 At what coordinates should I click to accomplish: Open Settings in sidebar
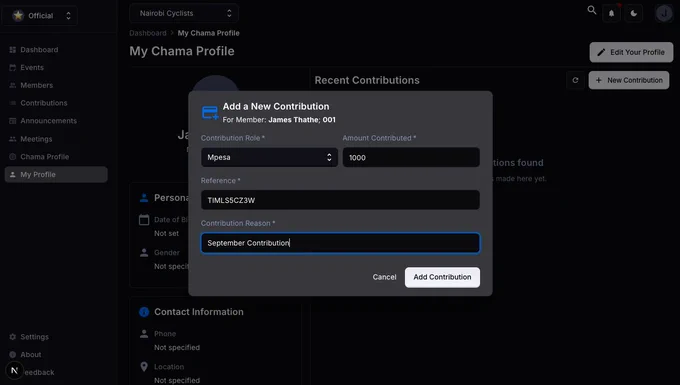[x=34, y=337]
